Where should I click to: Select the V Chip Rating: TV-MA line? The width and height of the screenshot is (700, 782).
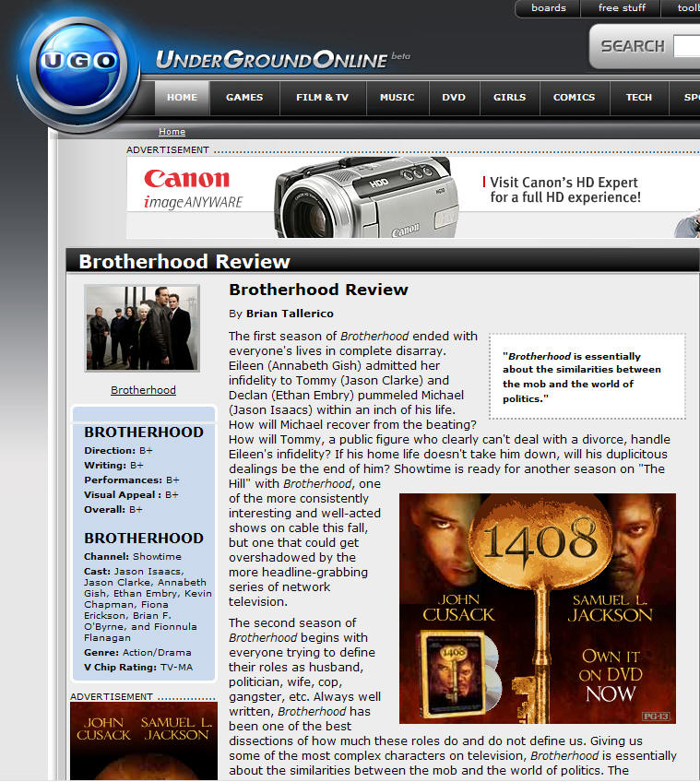138,668
